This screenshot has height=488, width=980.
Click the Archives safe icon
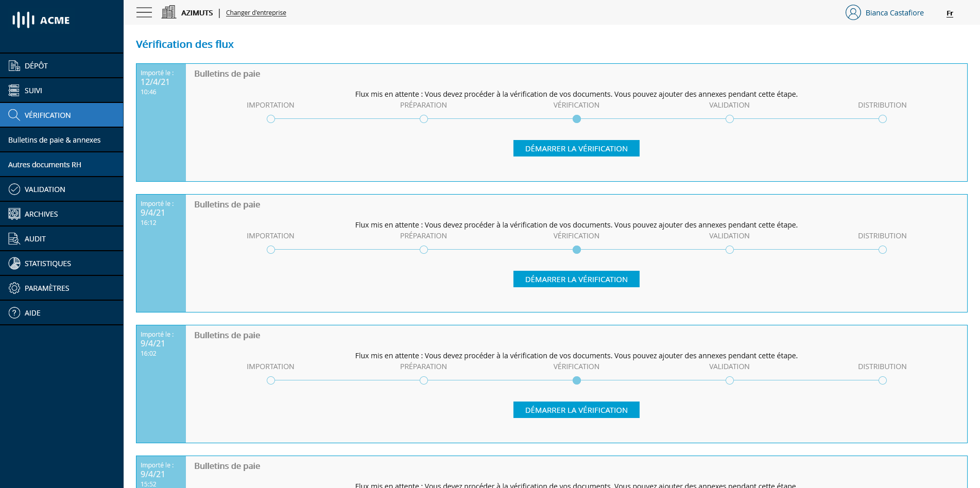[14, 214]
